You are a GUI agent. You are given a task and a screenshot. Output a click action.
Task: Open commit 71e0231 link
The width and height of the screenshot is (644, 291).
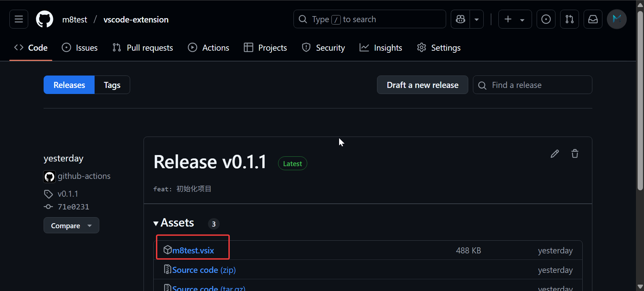point(73,207)
